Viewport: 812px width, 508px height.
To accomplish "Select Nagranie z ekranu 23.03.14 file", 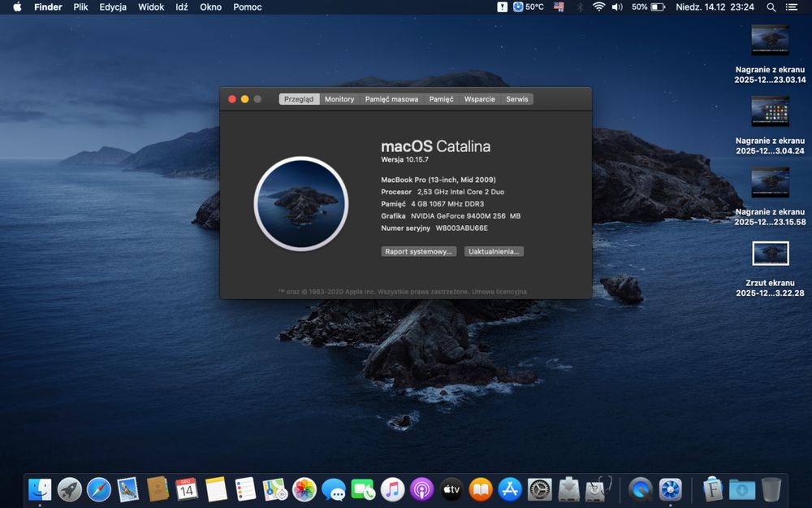I will (x=770, y=54).
